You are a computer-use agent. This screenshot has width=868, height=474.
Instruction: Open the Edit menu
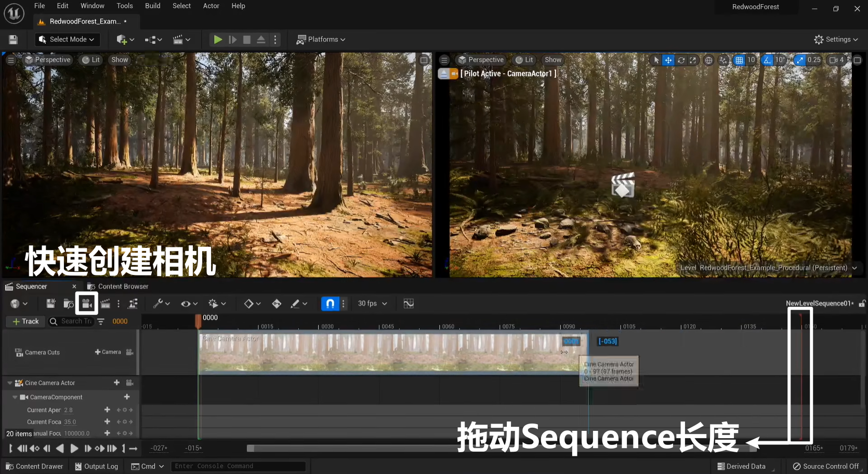pyautogui.click(x=62, y=6)
